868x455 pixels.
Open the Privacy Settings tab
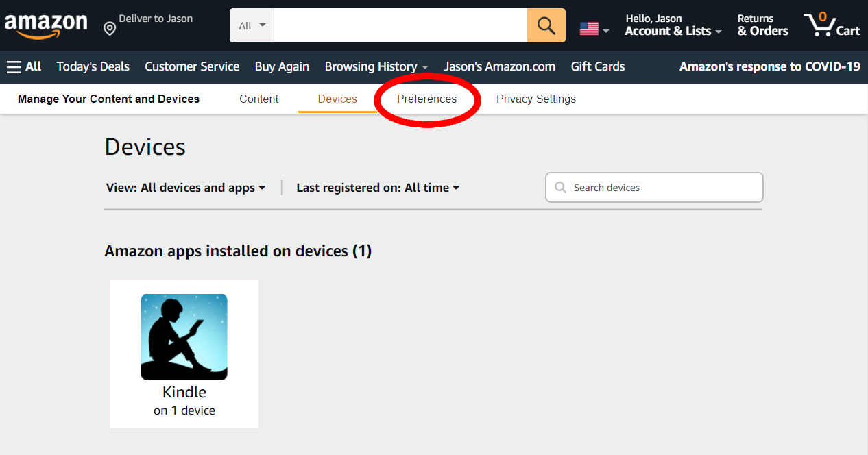pyautogui.click(x=535, y=99)
